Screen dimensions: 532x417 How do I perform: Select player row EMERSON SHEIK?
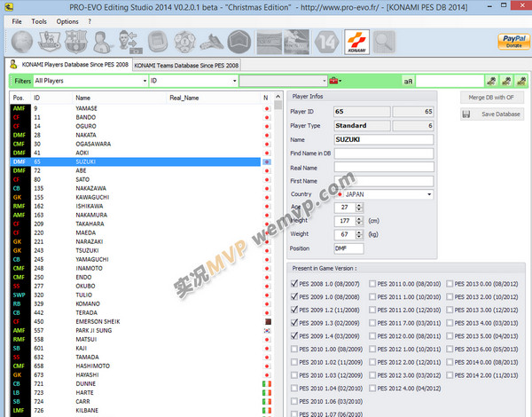[141, 321]
